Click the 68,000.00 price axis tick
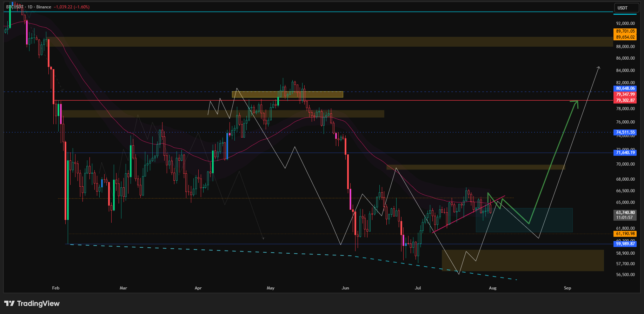 [x=625, y=179]
